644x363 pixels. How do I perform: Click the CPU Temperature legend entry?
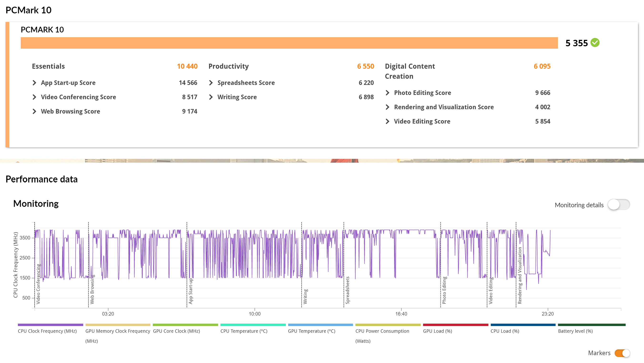[244, 331]
